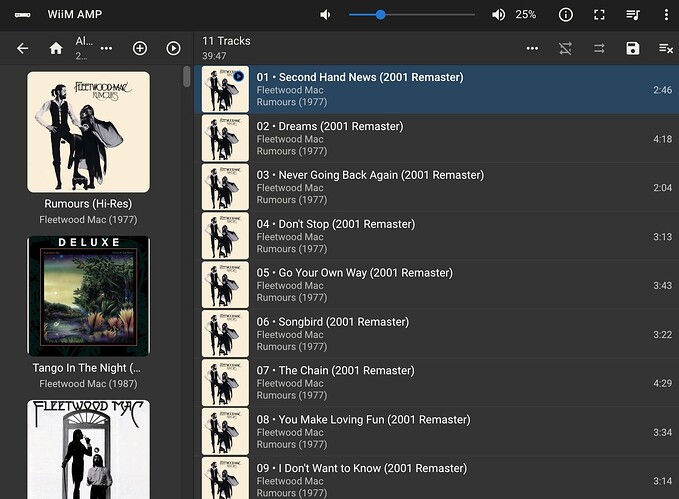
Task: Open Tango In The Night deluxe cover
Action: pos(88,296)
